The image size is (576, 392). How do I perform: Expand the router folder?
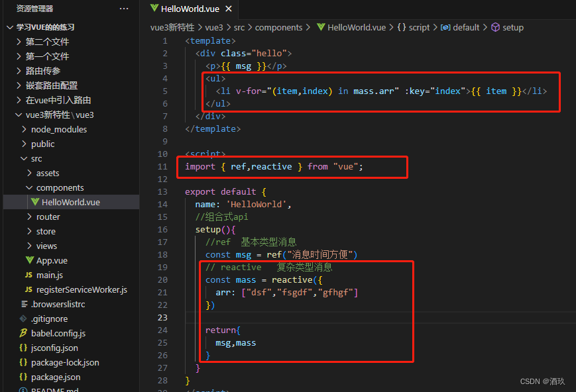pyautogui.click(x=29, y=217)
